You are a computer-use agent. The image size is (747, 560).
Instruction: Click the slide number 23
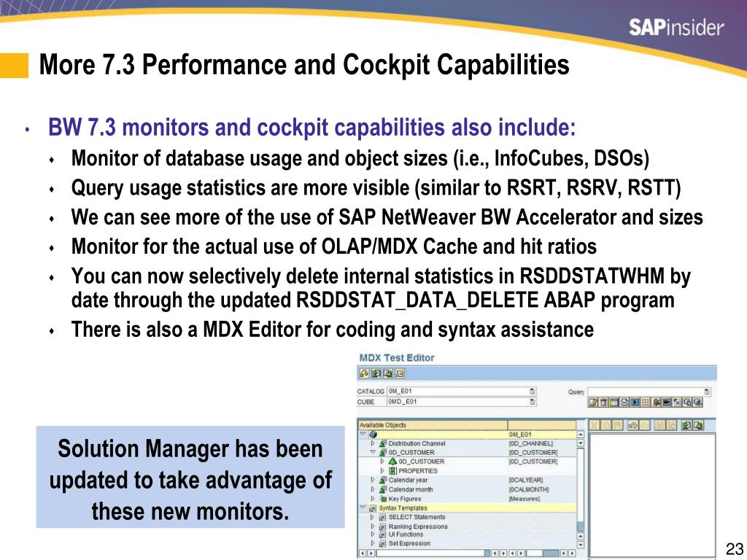(734, 548)
